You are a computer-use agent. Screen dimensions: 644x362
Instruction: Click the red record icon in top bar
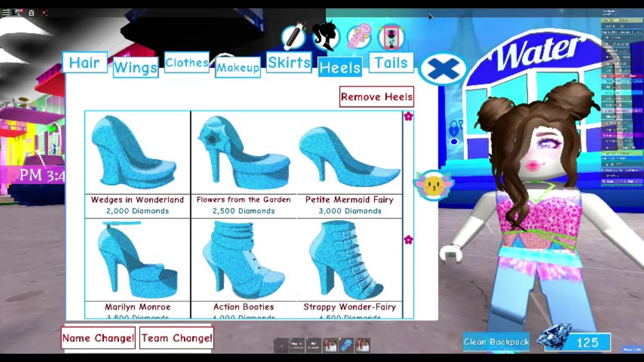coord(44,13)
